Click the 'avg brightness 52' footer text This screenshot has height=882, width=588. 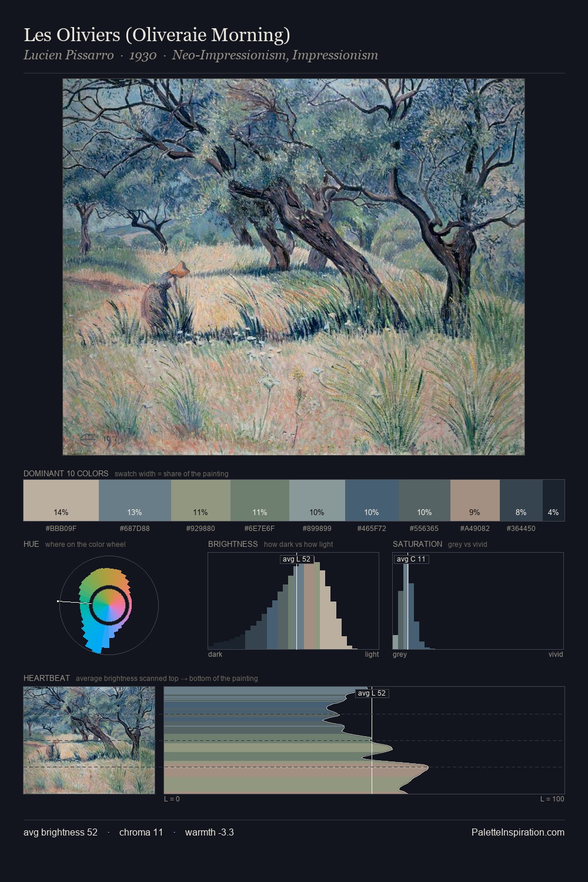click(61, 832)
